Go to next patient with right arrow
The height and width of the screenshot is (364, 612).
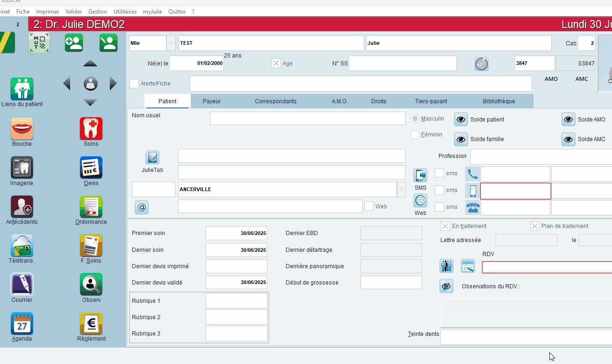tap(113, 84)
